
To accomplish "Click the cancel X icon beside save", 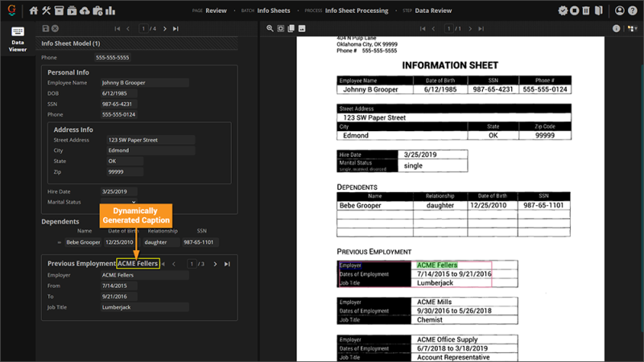I will (x=56, y=28).
